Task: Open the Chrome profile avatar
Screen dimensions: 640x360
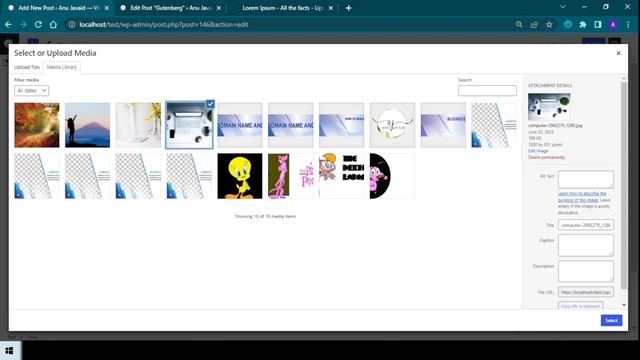Action: (x=613, y=24)
